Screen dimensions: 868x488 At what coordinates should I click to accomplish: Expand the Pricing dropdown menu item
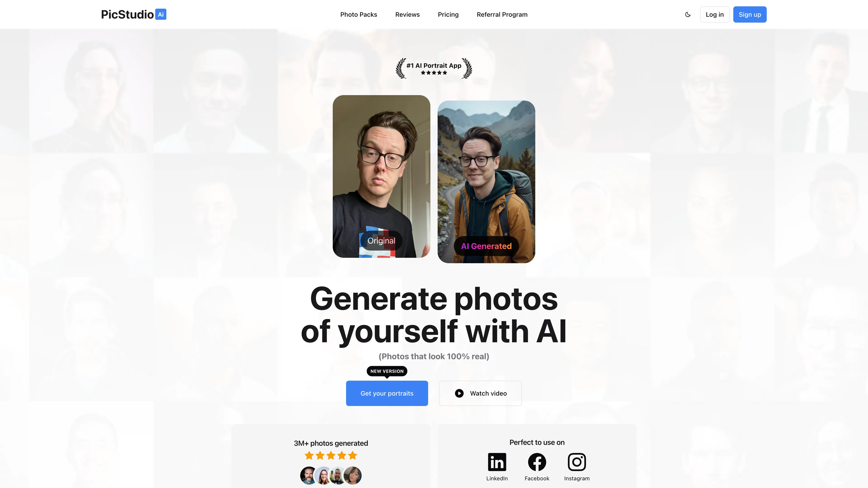(x=448, y=14)
